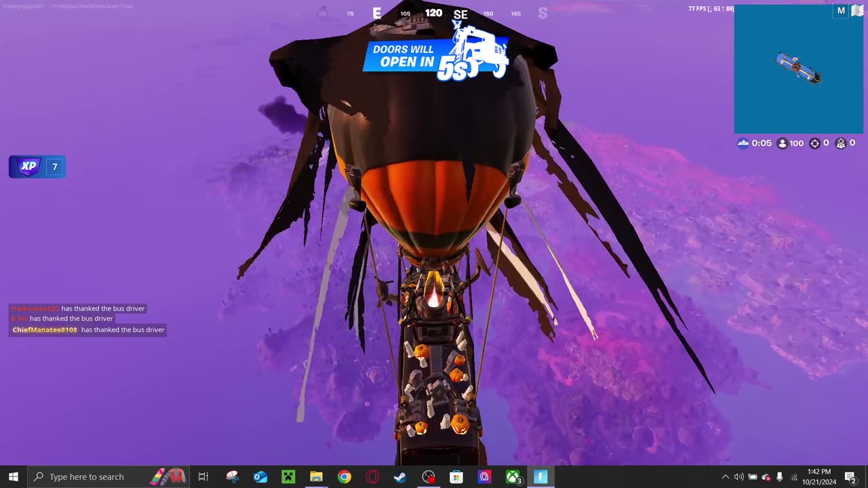Open Outlook from the taskbar

coord(260,476)
